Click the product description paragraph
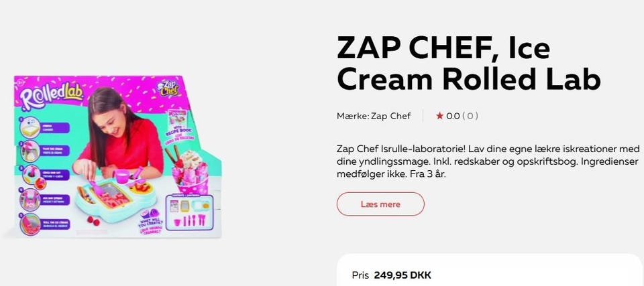 pos(488,161)
